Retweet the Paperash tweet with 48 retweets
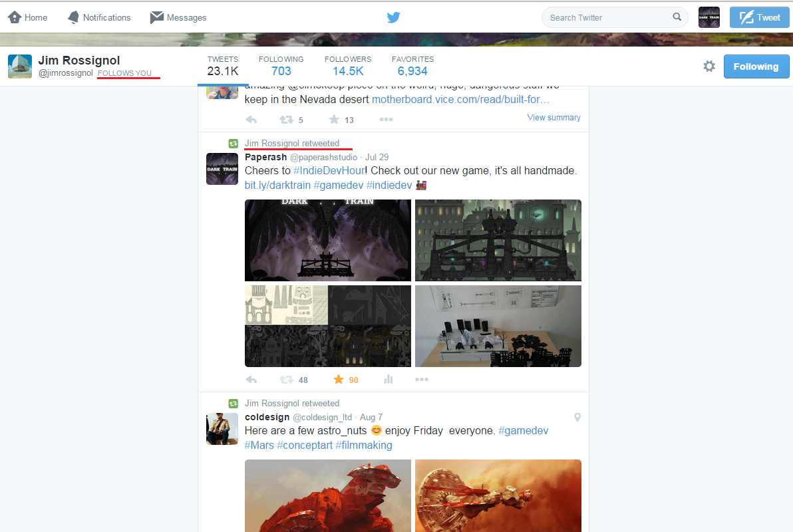Viewport: 793px width, 532px height. pos(287,380)
